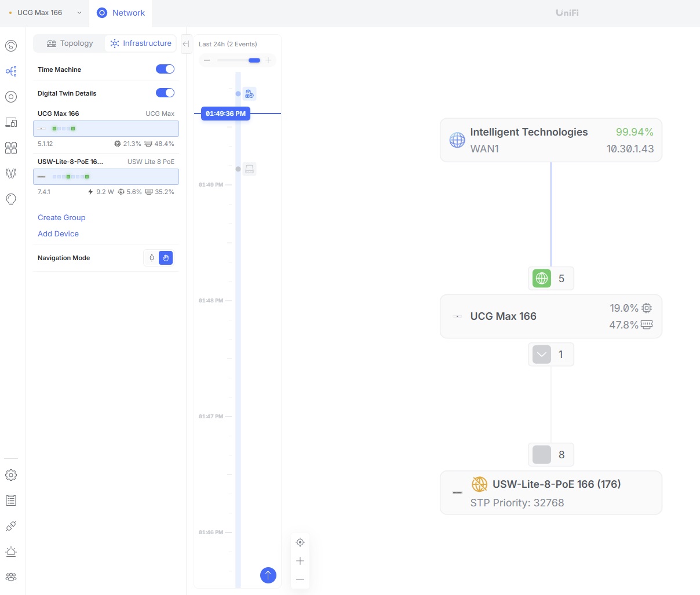Open the settings gear in the sidebar

coord(11,475)
